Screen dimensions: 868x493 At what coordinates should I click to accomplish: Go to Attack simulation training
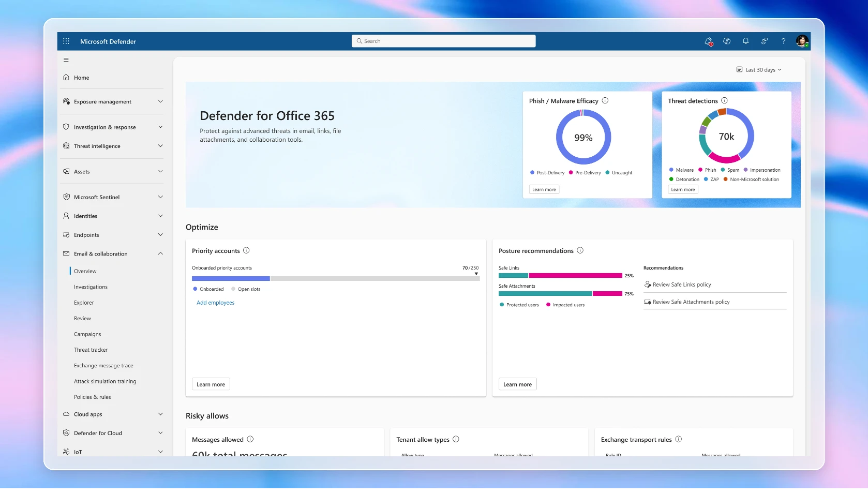coord(105,381)
